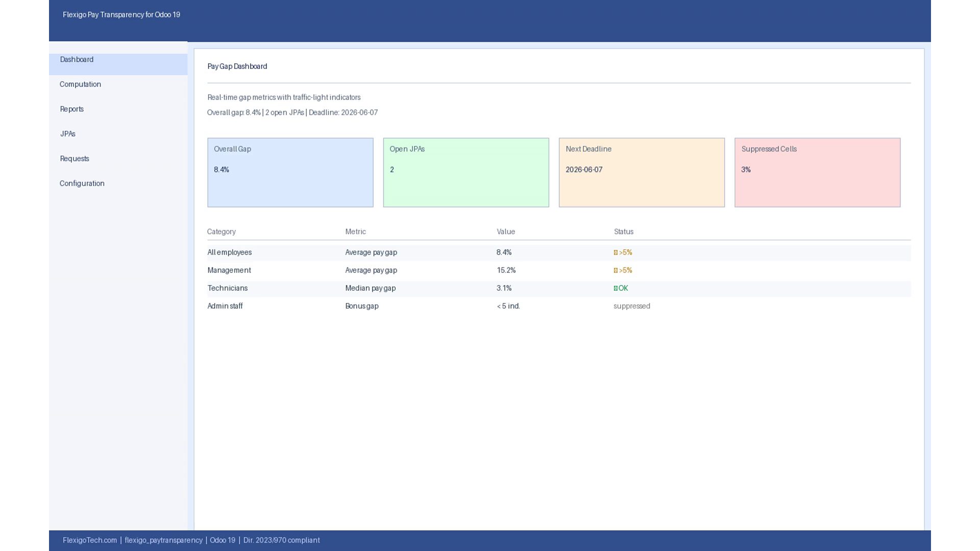This screenshot has height=551, width=980.
Task: Click the Value column header
Action: pyautogui.click(x=506, y=232)
